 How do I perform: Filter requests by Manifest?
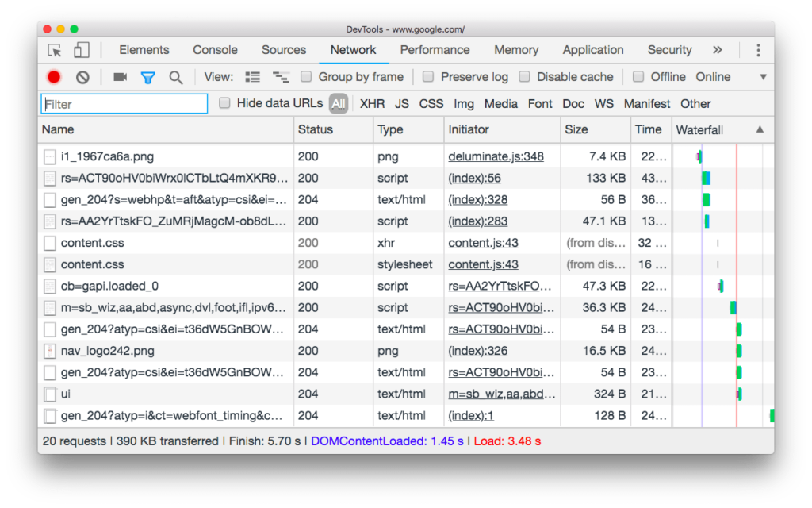(647, 104)
